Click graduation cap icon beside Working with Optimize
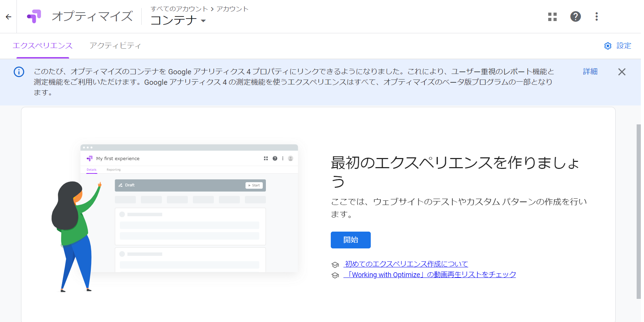Viewport: 644px width, 322px height. [x=335, y=275]
